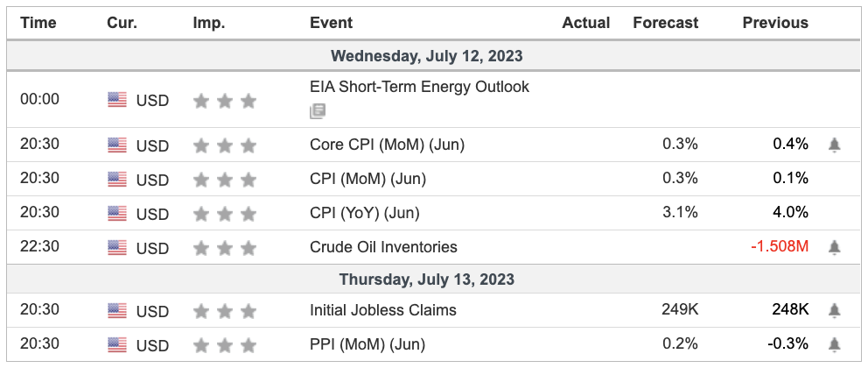Set alert bell for Initial Jobless Claims

tap(834, 310)
